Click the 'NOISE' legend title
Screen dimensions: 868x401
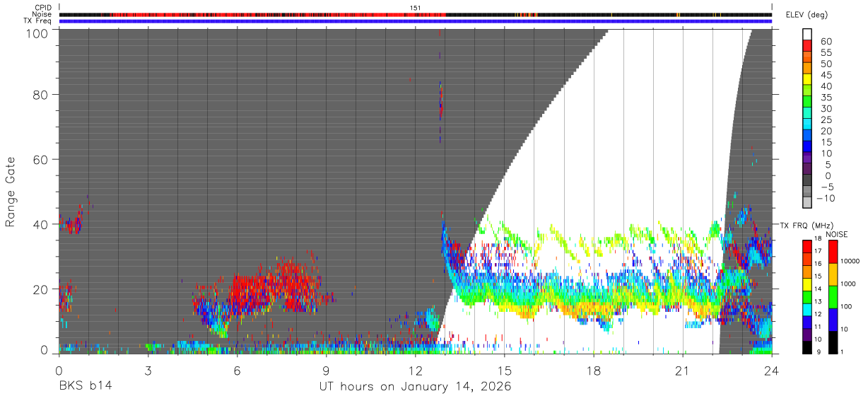pyautogui.click(x=836, y=234)
